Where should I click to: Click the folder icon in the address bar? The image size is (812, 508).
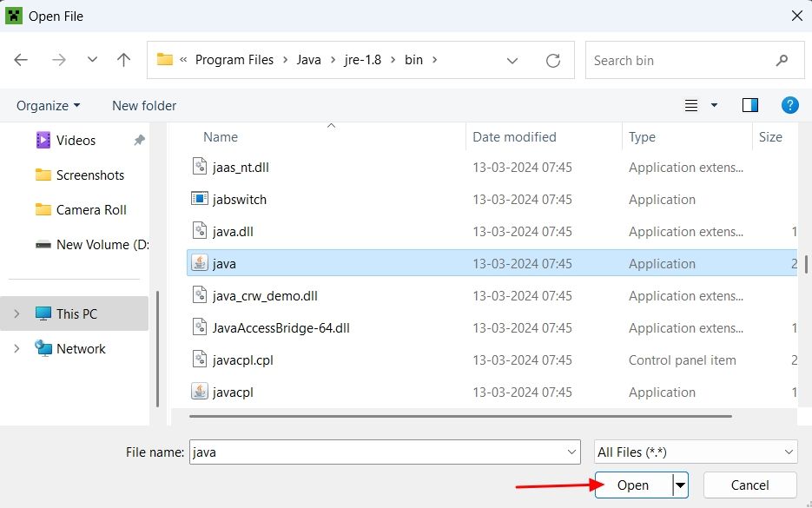point(164,60)
